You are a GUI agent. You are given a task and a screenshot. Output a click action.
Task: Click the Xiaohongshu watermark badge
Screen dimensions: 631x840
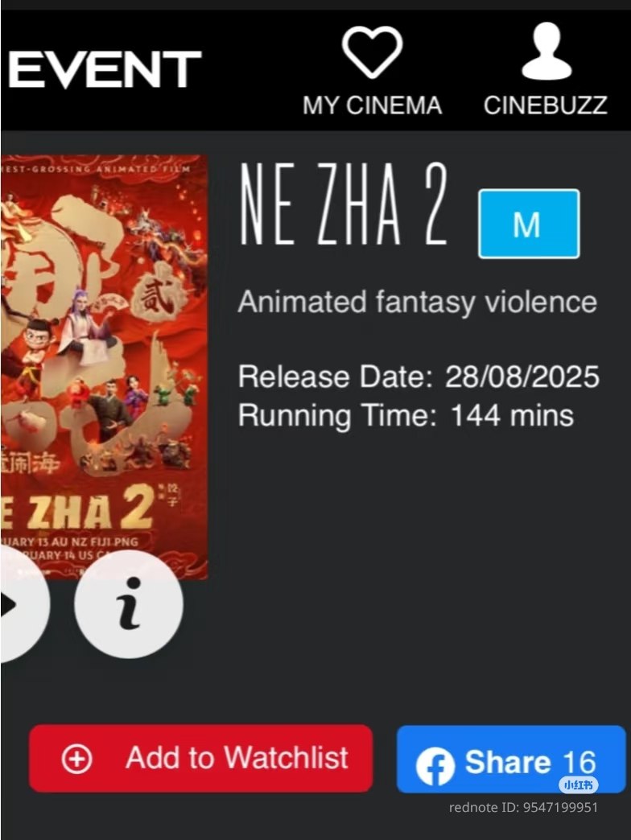pyautogui.click(x=579, y=784)
